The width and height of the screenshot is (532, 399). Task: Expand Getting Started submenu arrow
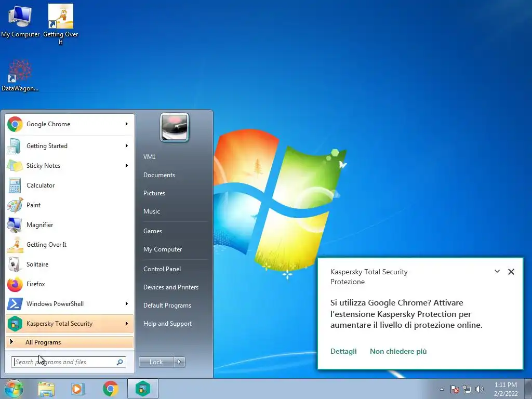tap(127, 146)
